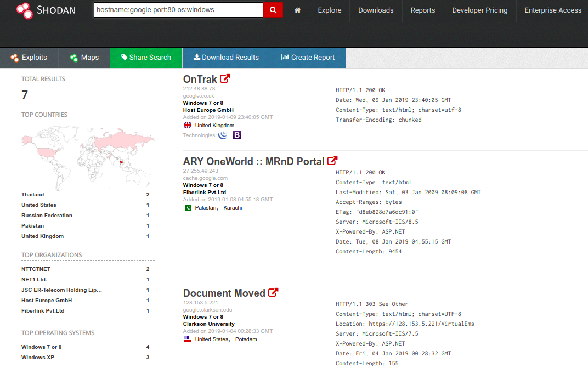Go to home via house icon
This screenshot has height=368, width=588.
[297, 10]
